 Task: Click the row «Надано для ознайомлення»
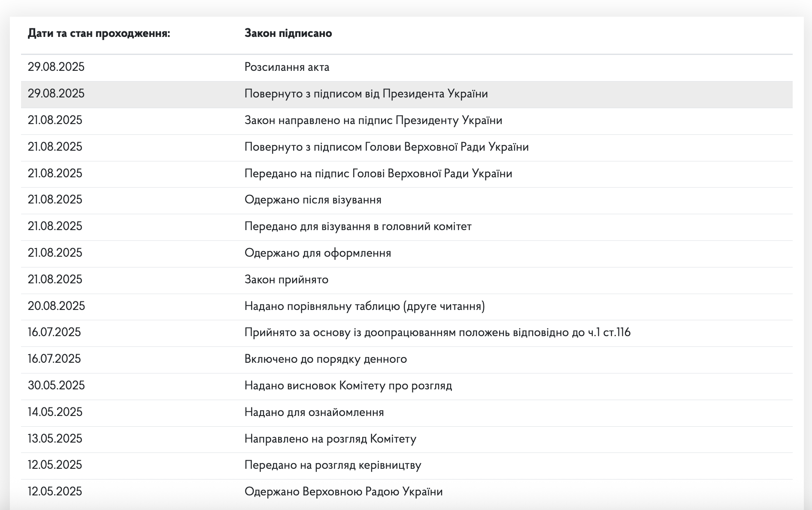(314, 412)
